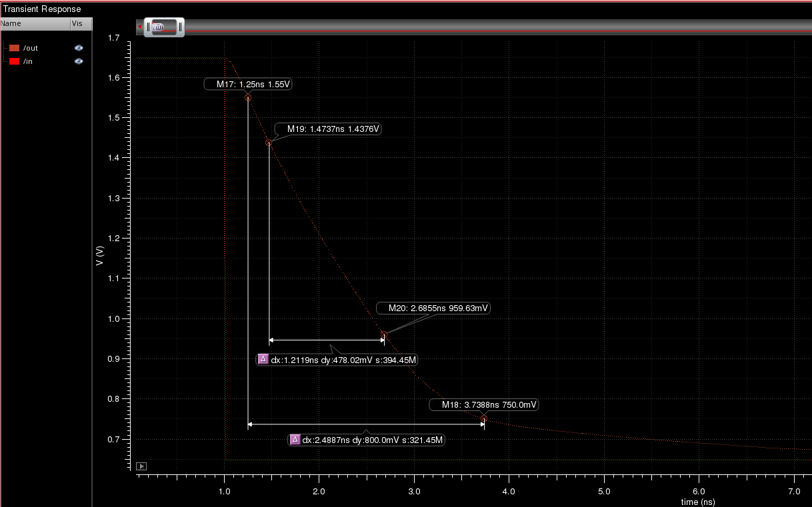This screenshot has height=507, width=812.
Task: Select the /out signal in the trace list
Action: 31,48
